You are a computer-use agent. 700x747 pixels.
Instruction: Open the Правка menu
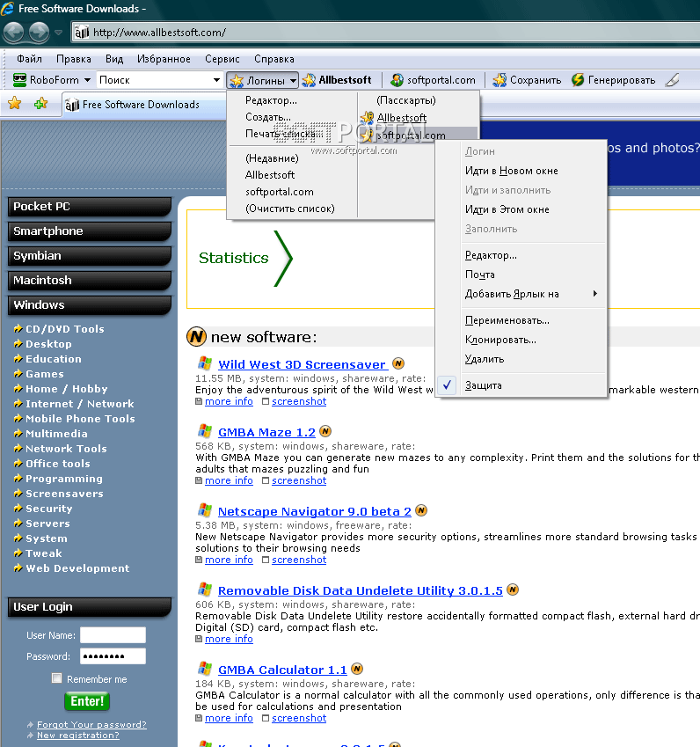tap(73, 59)
